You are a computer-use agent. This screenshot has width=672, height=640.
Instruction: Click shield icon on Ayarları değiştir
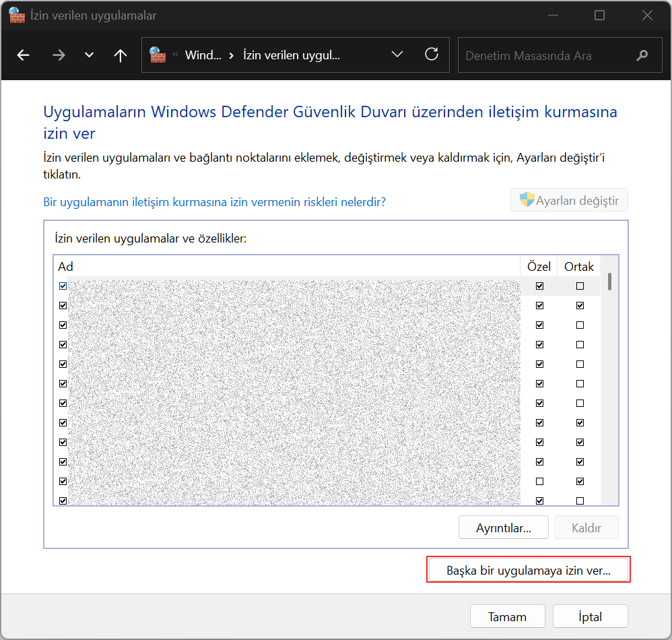[x=527, y=199]
